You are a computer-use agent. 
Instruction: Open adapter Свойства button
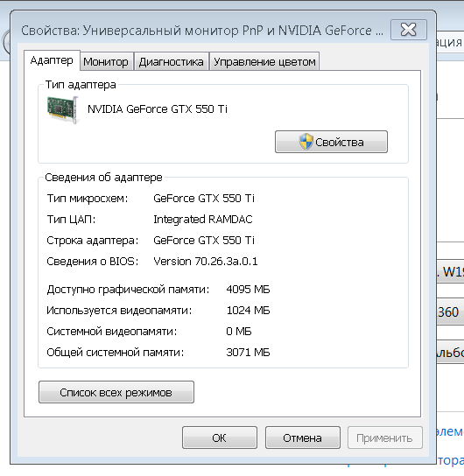pyautogui.click(x=331, y=142)
